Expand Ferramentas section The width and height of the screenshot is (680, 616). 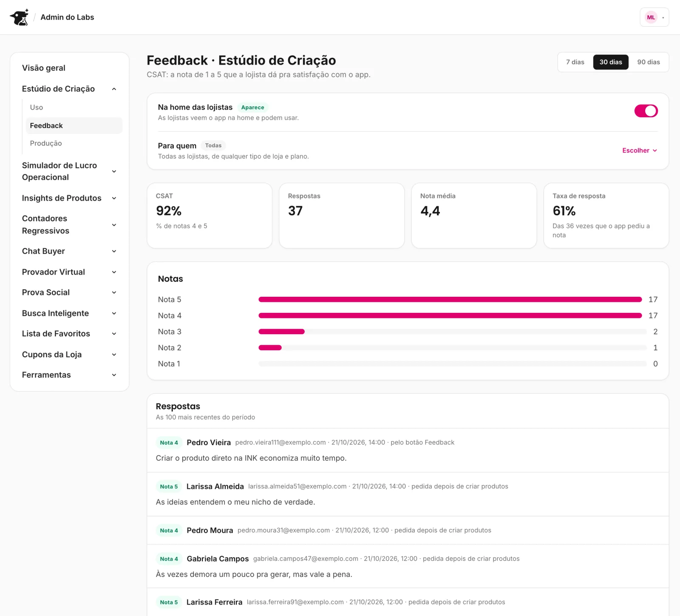(x=69, y=375)
